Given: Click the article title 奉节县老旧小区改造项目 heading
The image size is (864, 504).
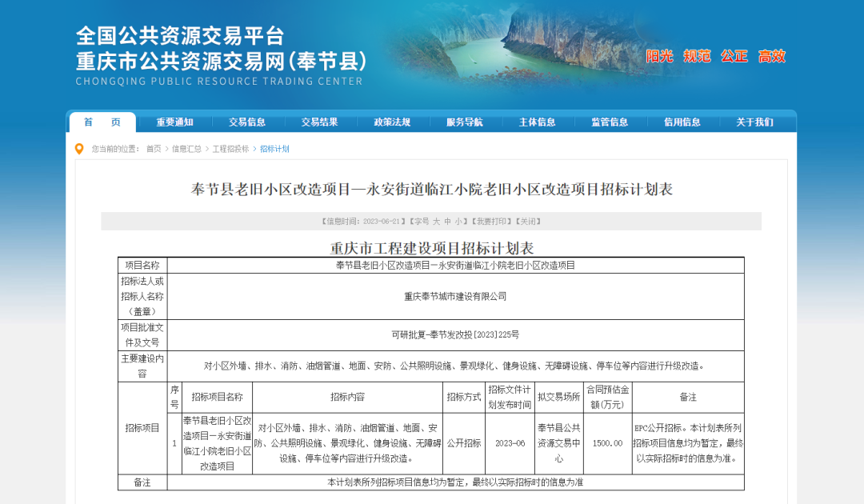Looking at the screenshot, I should pyautogui.click(x=432, y=189).
